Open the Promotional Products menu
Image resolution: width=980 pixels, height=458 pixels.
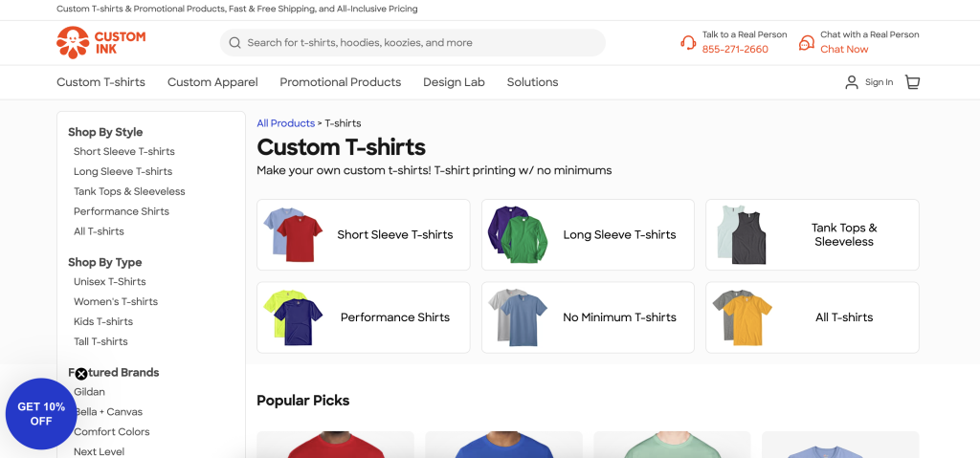340,82
